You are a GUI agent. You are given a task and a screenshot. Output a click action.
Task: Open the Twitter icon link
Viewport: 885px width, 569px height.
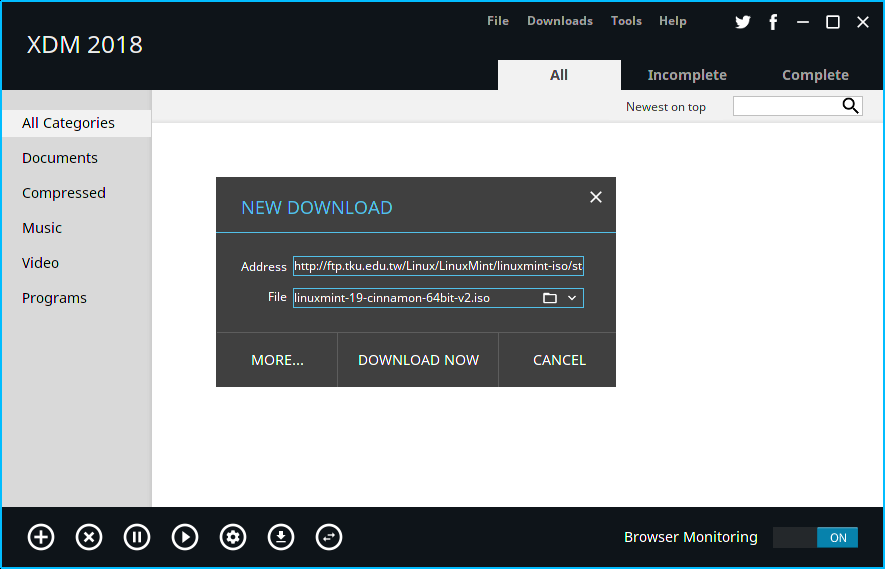743,22
